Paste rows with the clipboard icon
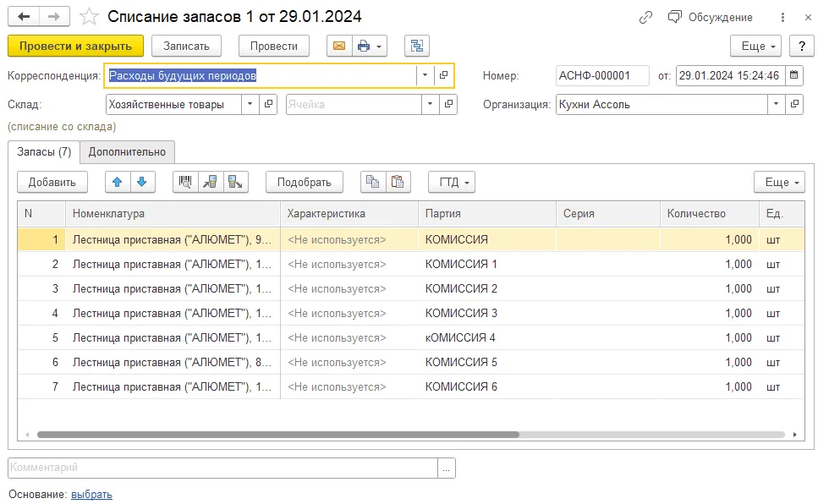Screen dimensions: 818x504 click(398, 182)
